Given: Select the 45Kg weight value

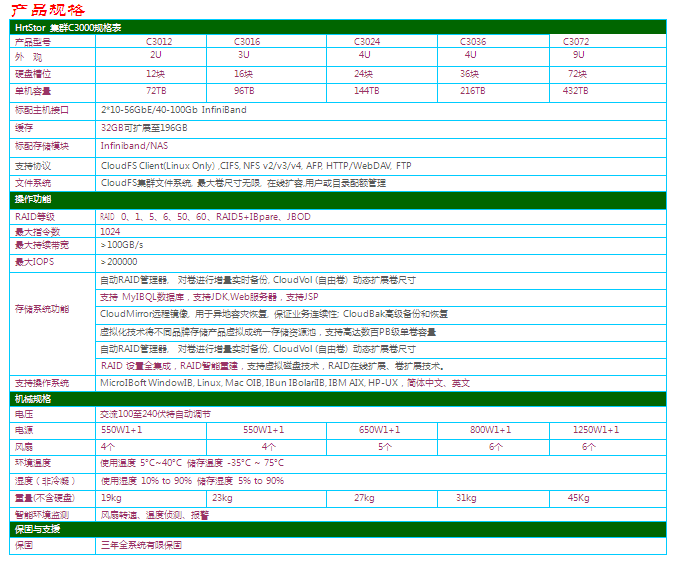Looking at the screenshot, I should point(578,497).
